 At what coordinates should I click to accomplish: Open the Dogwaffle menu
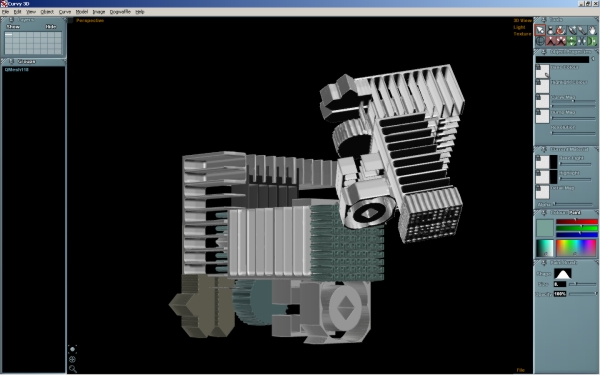pos(120,12)
